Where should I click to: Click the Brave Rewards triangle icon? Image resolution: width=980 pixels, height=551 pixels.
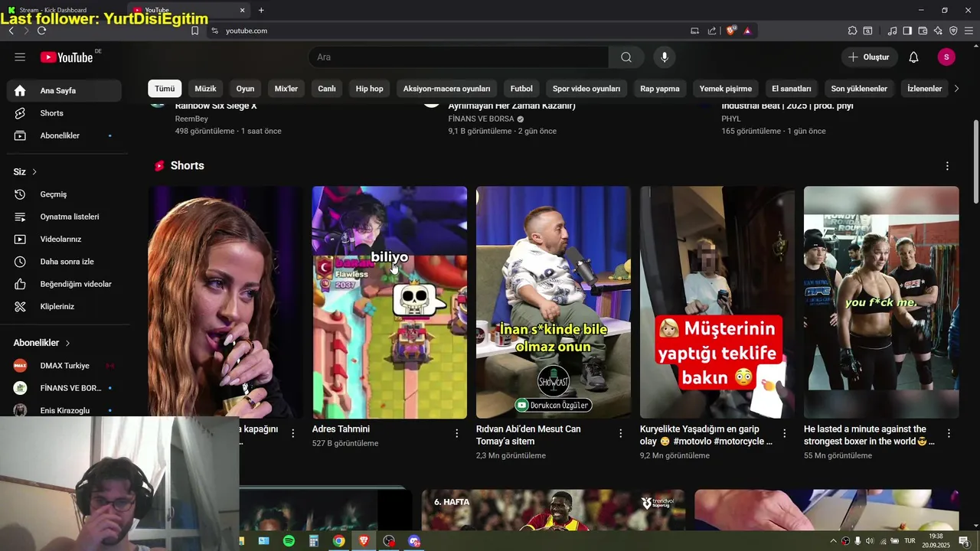pos(747,31)
